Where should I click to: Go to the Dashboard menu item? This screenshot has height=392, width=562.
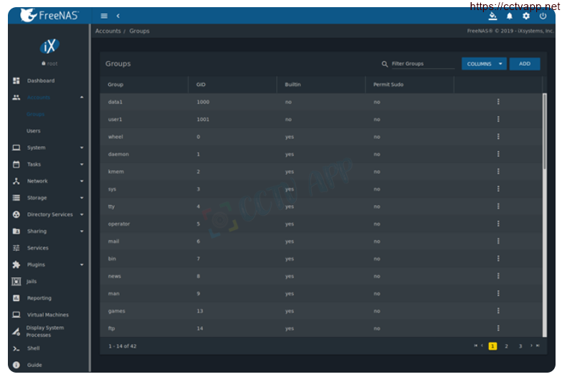[x=40, y=81]
